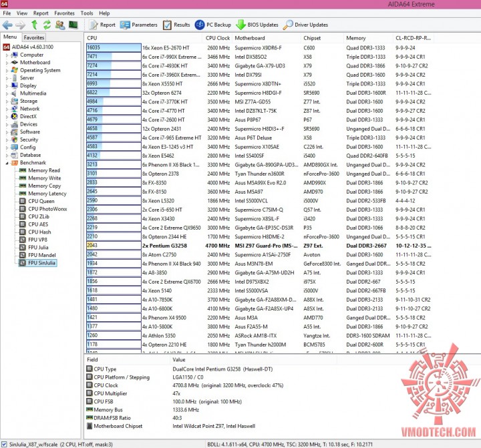
Task: Select the CPU Multiplier field row
Action: tap(184, 393)
